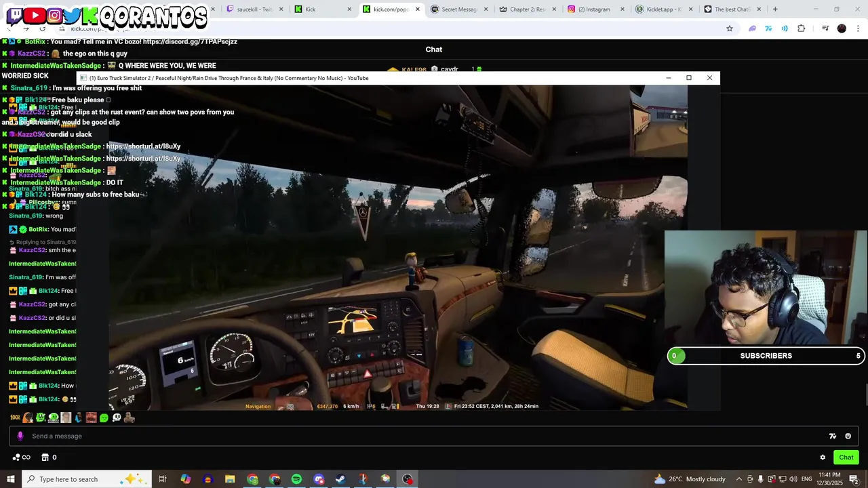The image size is (868, 488).
Task: Open Windows Start menu
Action: [x=10, y=479]
